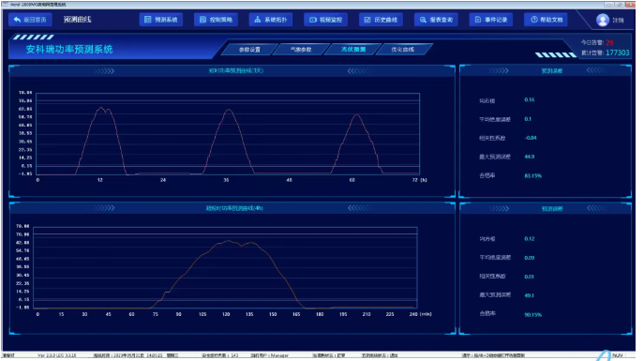The image size is (644, 361).
Task: Click cumulative alarm count 177303
Action: pyautogui.click(x=618, y=53)
